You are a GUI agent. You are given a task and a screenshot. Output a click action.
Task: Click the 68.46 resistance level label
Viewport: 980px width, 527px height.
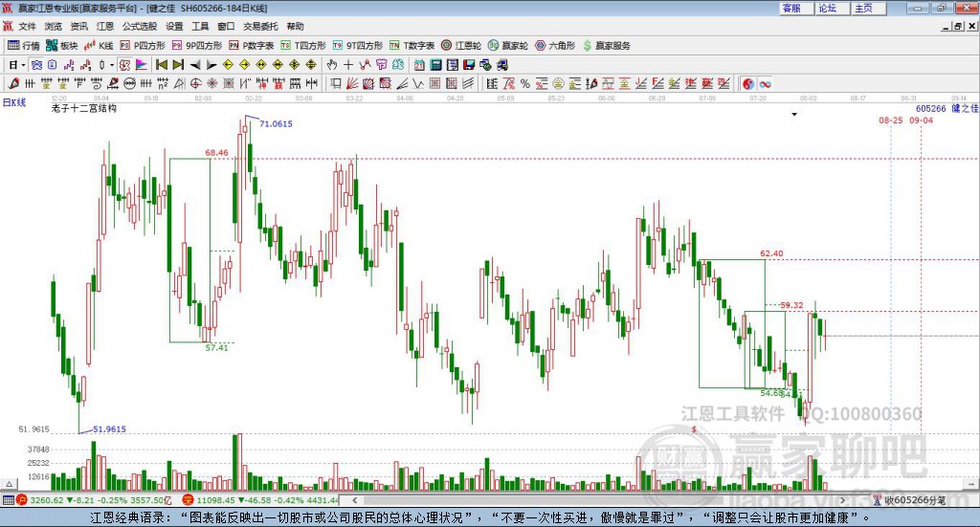(216, 152)
